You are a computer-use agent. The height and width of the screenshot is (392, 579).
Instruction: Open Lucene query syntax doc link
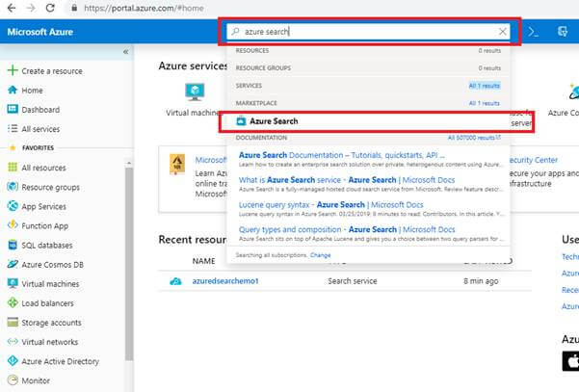(x=330, y=204)
